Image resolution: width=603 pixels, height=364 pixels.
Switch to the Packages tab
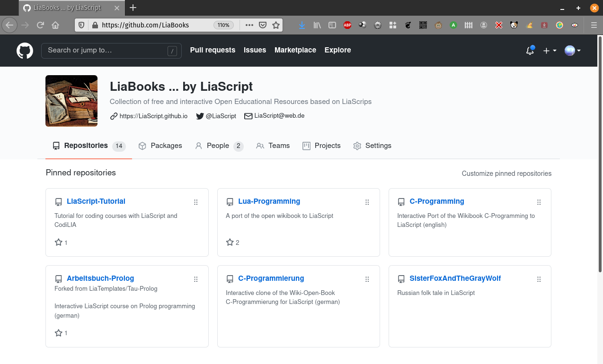tap(160, 146)
